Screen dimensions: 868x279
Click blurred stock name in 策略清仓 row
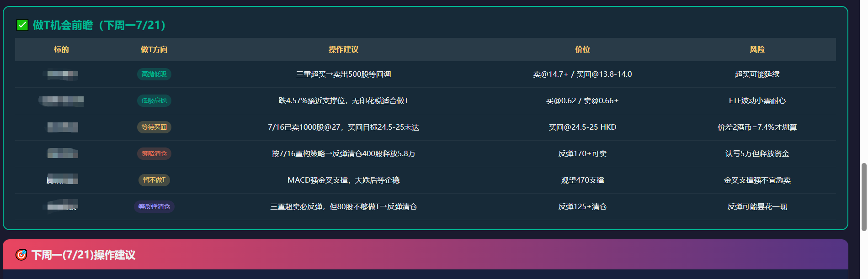point(62,153)
